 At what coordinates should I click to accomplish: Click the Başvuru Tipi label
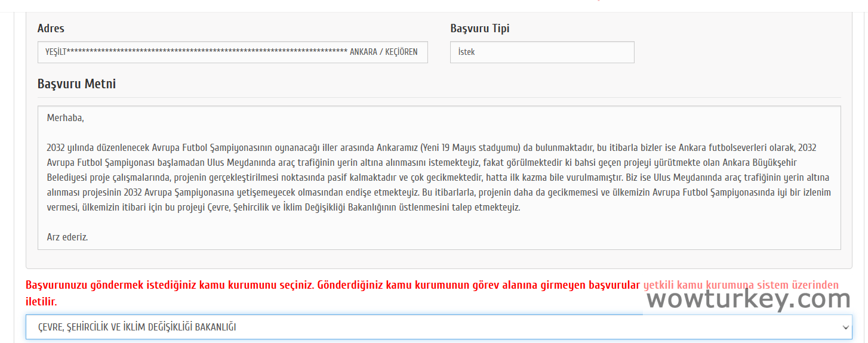point(479,28)
